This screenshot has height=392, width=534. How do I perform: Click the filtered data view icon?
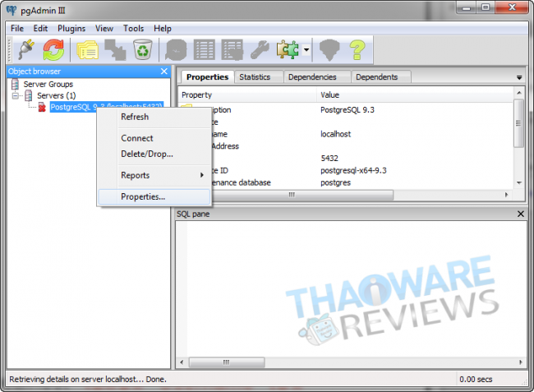tap(232, 50)
